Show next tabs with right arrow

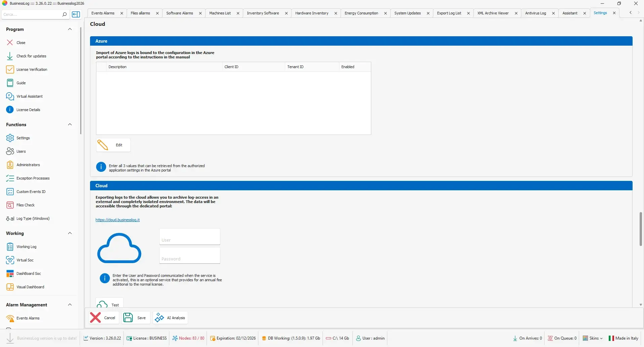[x=639, y=13]
